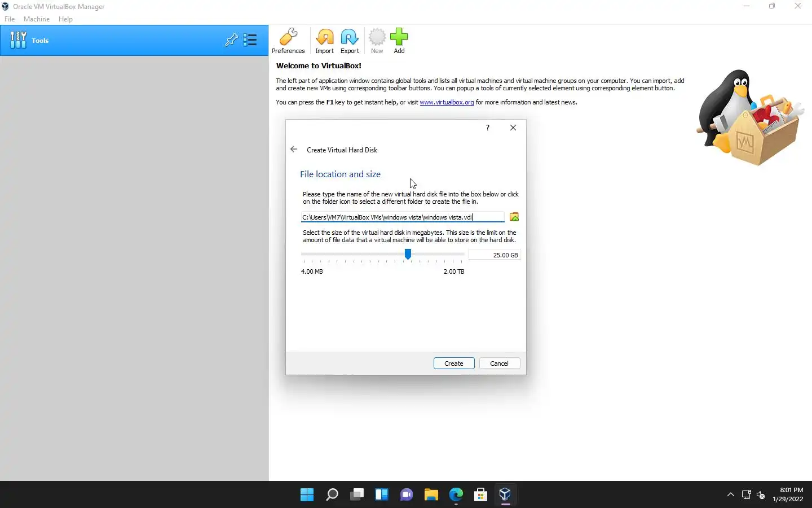Image resolution: width=812 pixels, height=508 pixels.
Task: Open the Tools list menu icon
Action: click(x=250, y=40)
